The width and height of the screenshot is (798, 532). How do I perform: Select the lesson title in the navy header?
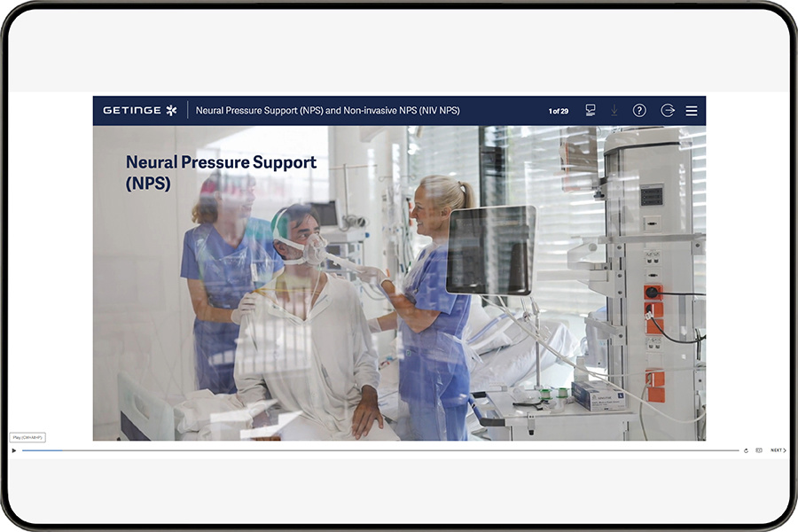pyautogui.click(x=329, y=111)
